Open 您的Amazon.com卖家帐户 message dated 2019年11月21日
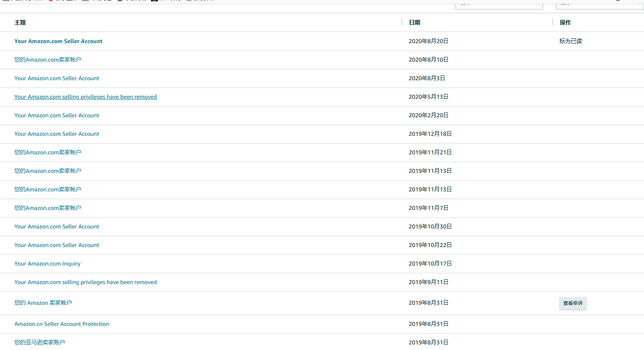Image resolution: width=644 pixels, height=350 pixels. [x=48, y=153]
